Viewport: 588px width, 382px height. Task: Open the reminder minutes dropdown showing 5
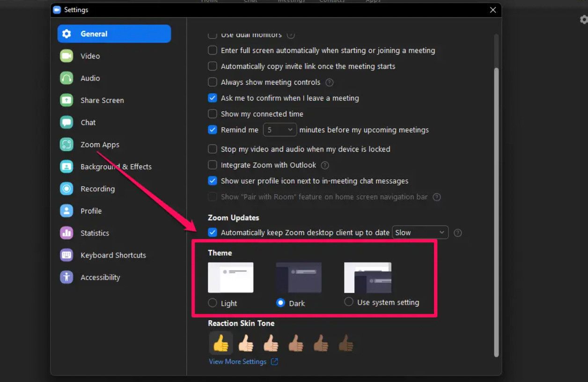(280, 130)
